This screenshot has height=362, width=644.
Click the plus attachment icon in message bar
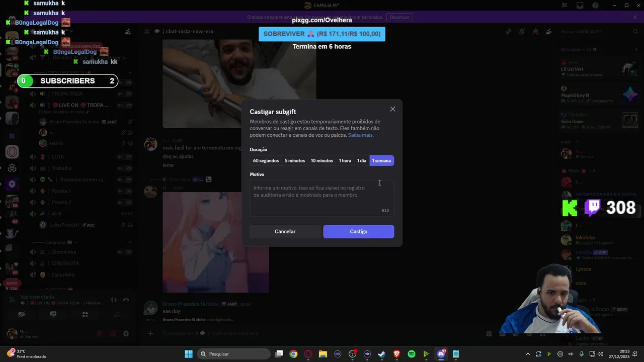[x=150, y=333]
